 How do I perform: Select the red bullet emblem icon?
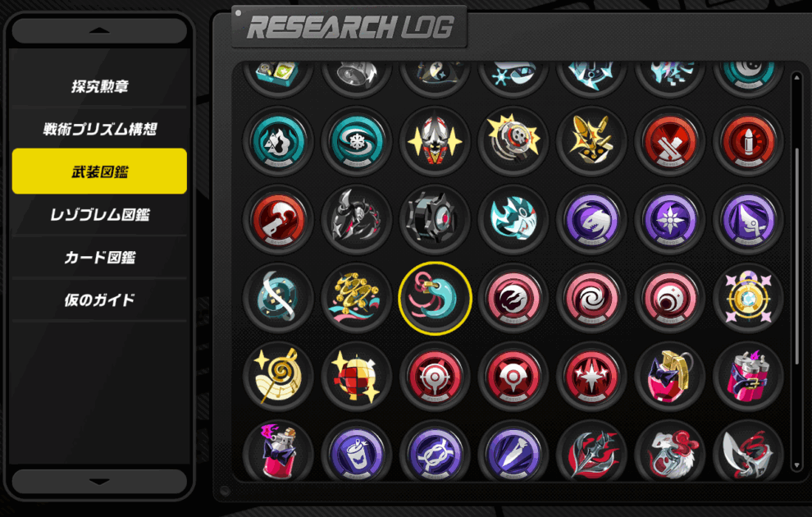point(748,141)
